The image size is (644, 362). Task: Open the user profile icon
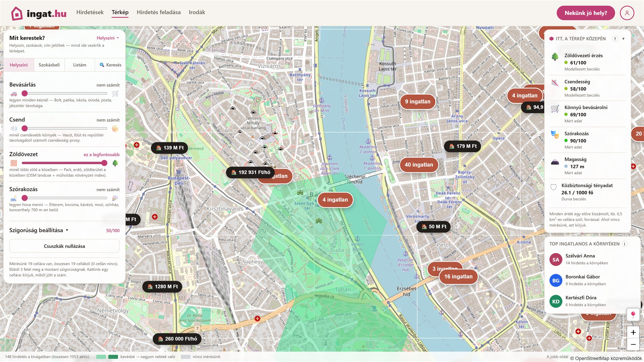point(627,13)
